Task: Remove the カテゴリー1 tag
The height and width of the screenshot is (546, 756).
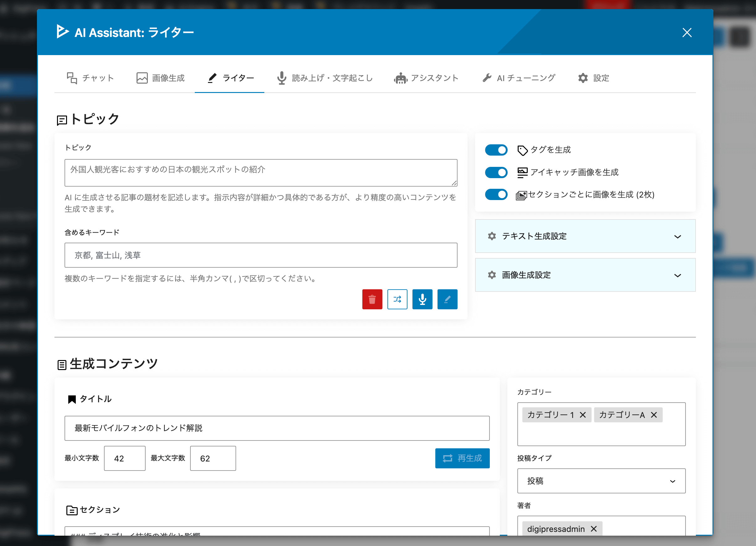Action: click(x=583, y=415)
